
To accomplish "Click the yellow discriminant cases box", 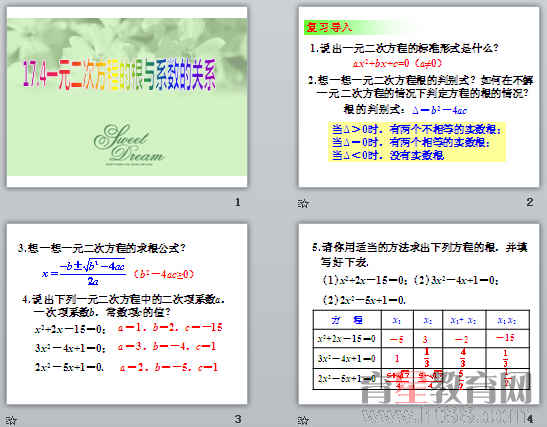I will [417, 142].
